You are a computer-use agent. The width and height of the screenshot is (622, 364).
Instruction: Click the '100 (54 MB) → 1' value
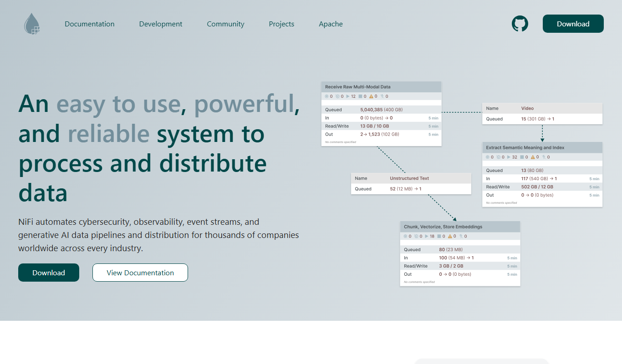pos(456,258)
